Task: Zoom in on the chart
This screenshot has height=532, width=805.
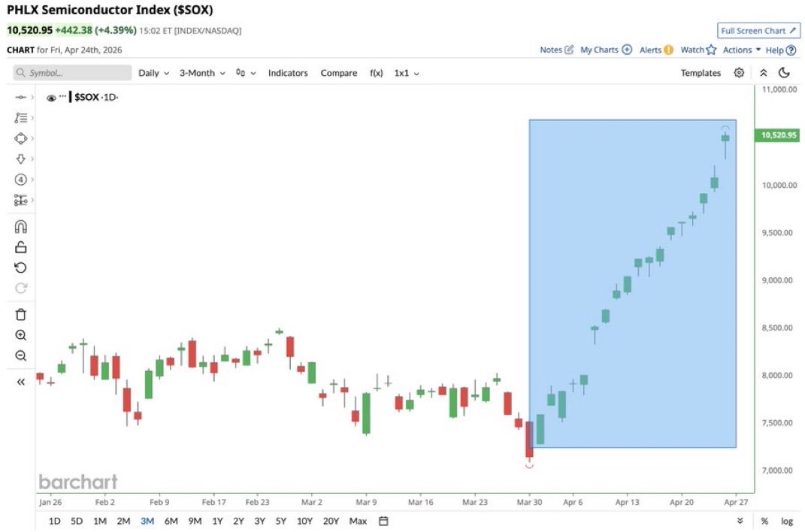Action: (x=20, y=335)
